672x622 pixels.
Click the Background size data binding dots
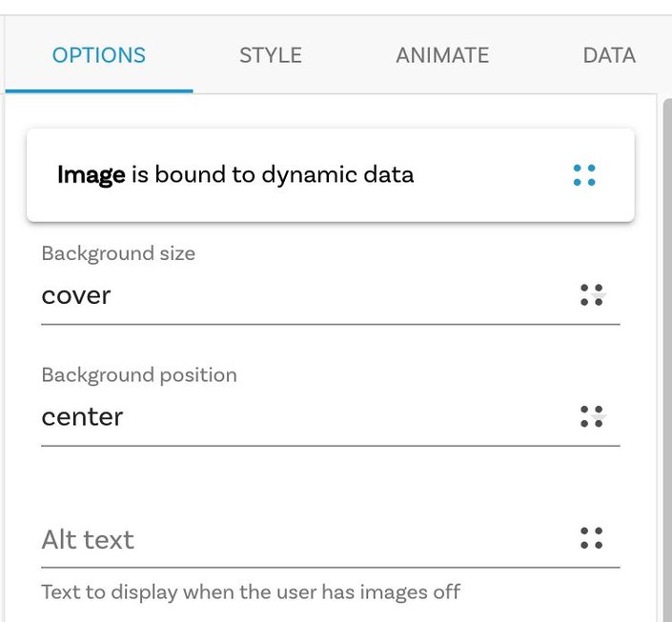[x=591, y=295]
